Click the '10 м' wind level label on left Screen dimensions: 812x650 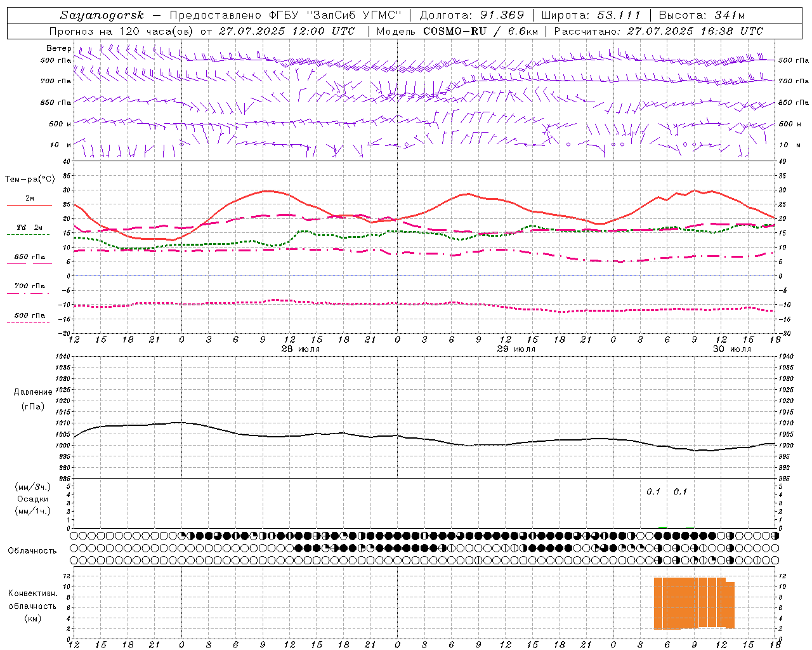pos(61,145)
